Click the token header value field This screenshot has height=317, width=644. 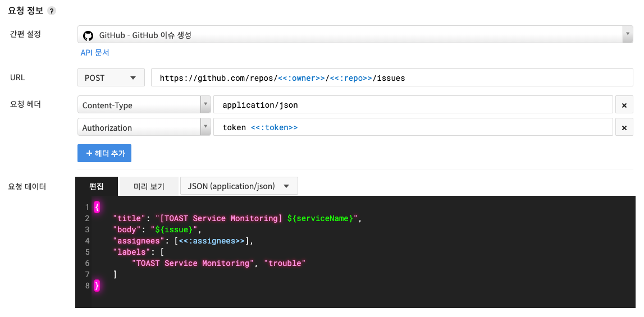413,127
